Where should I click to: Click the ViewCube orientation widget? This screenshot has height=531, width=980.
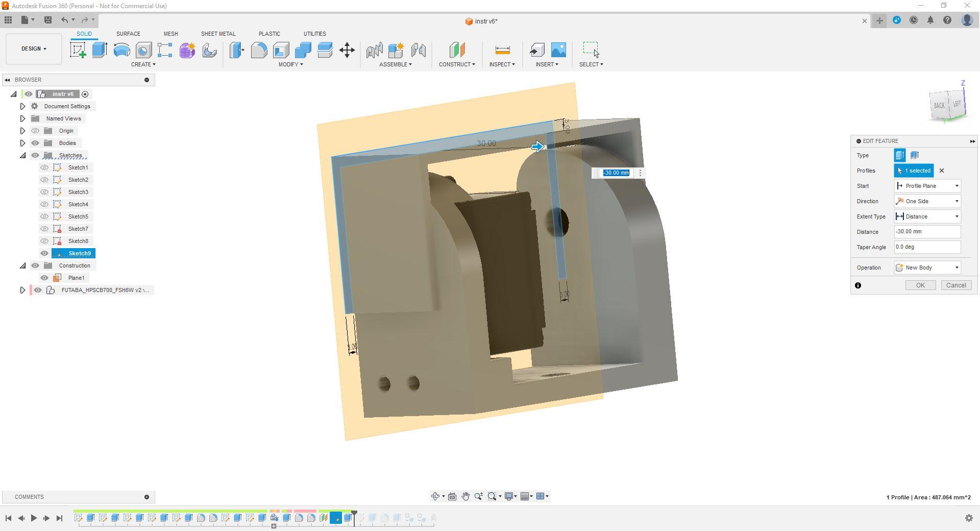click(948, 104)
